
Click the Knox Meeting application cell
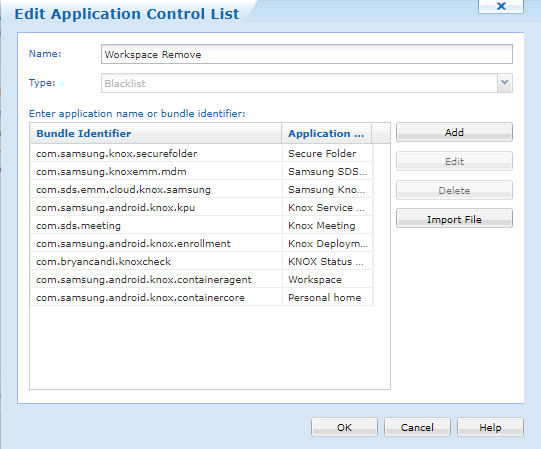point(327,225)
